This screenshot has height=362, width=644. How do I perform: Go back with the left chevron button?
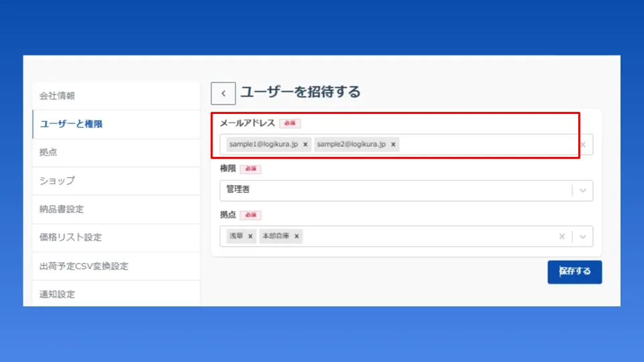pos(223,94)
